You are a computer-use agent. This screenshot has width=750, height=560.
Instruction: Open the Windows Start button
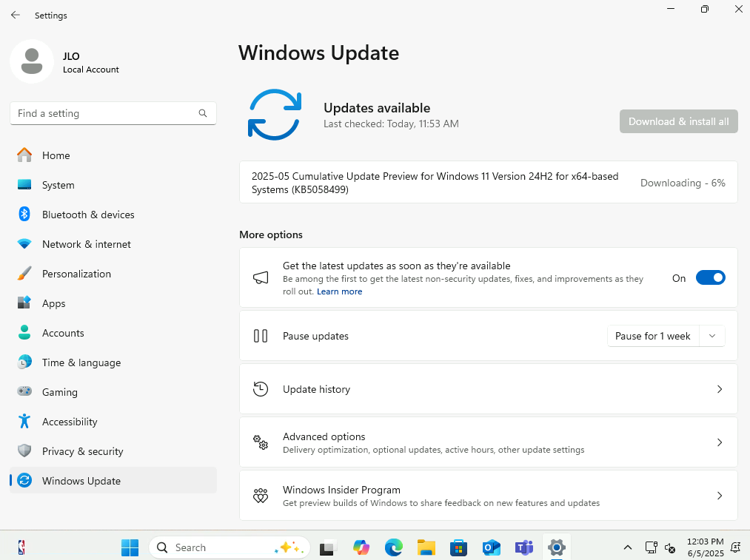click(130, 547)
